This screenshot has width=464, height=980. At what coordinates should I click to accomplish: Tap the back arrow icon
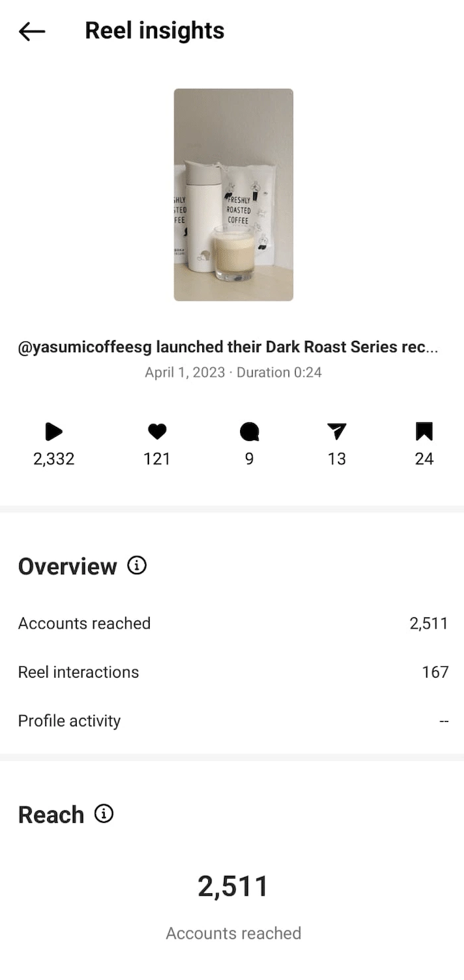(32, 31)
